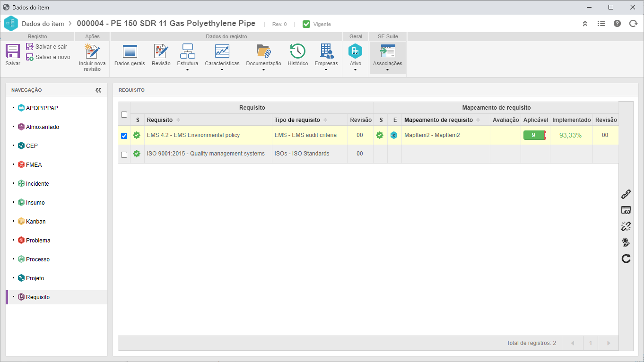
Task: Toggle the select-all checkbox in table header
Action: 124,114
